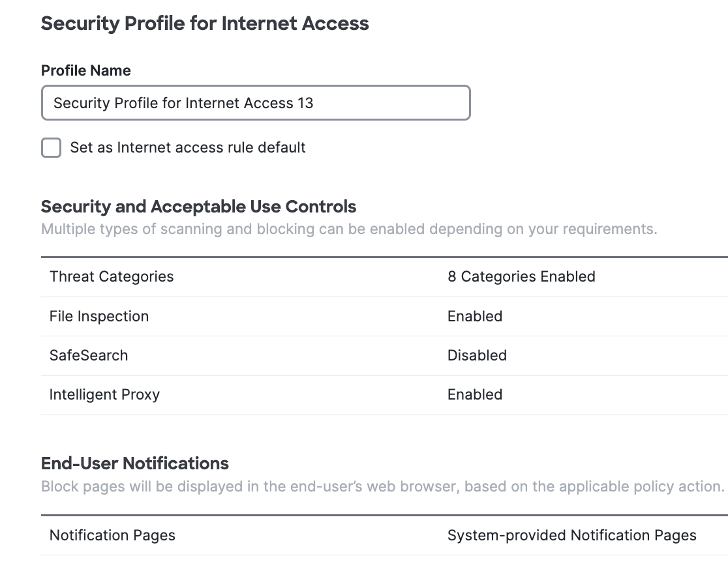
Task: Click the Profile Name input field
Action: click(x=256, y=102)
